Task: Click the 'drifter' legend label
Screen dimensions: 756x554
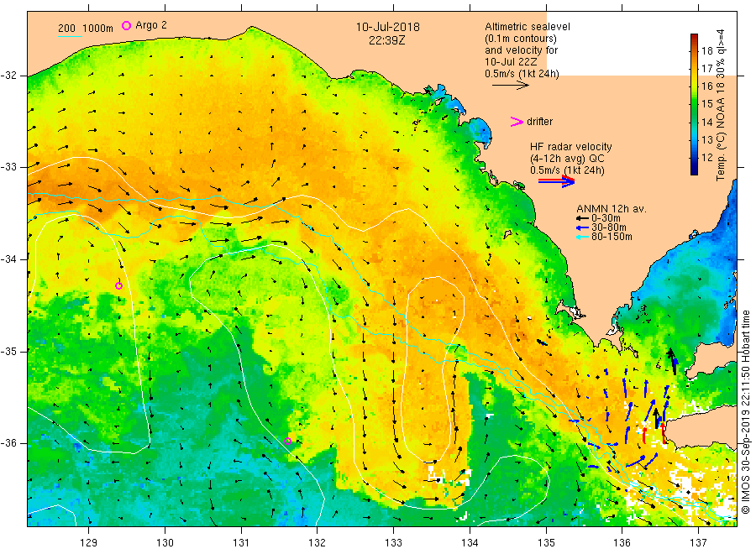Action: (539, 122)
